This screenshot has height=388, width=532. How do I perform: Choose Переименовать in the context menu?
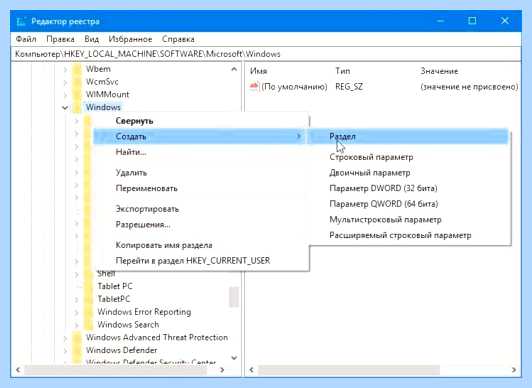coord(201,188)
